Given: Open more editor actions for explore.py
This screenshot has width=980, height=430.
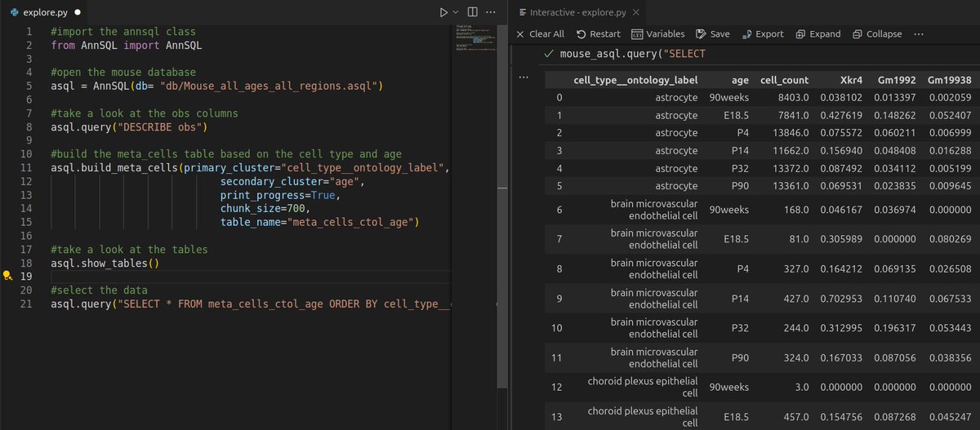Looking at the screenshot, I should (x=491, y=12).
